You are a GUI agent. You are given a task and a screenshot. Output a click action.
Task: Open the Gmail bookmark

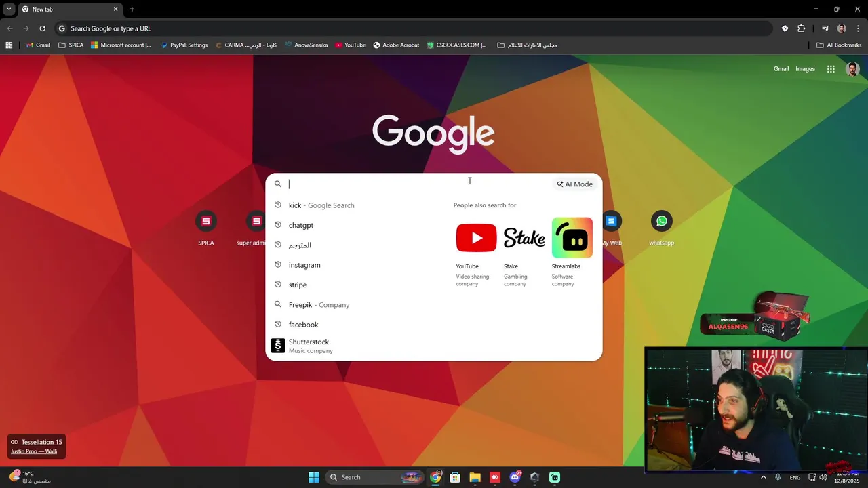coord(38,45)
